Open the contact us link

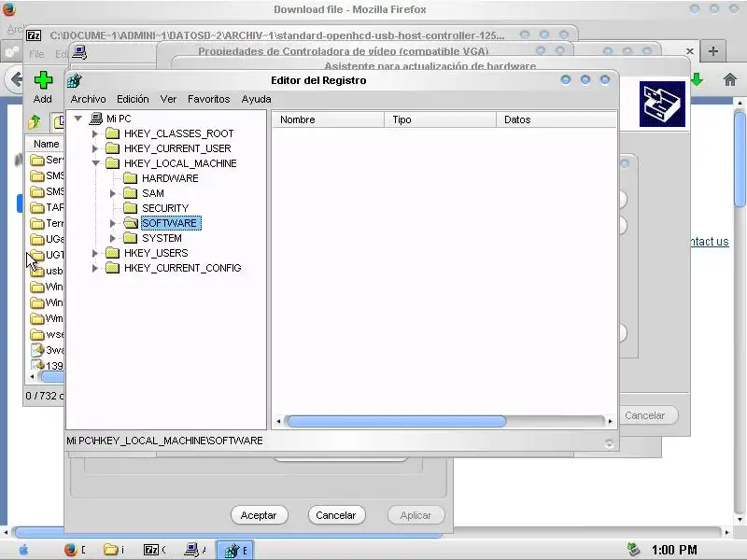pyautogui.click(x=709, y=242)
